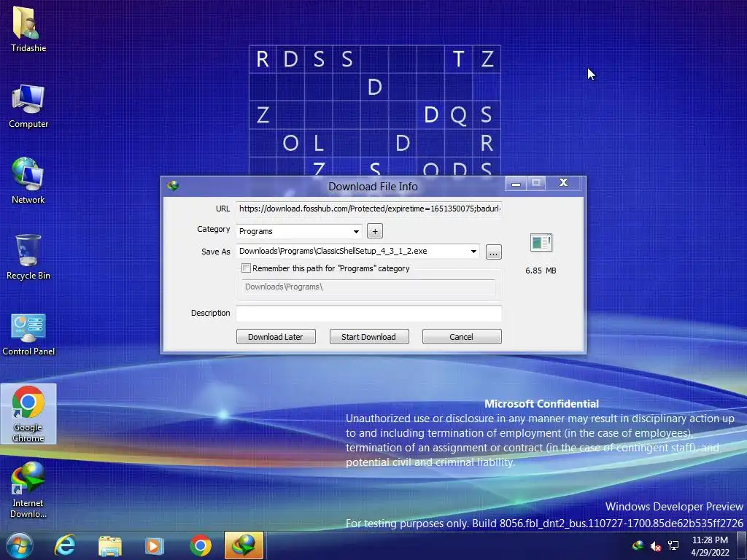Open Chrome from the taskbar

click(200, 545)
